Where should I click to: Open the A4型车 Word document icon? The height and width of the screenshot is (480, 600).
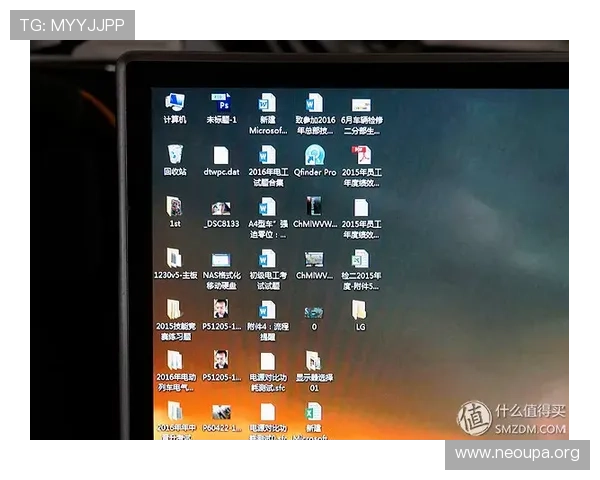tap(267, 208)
